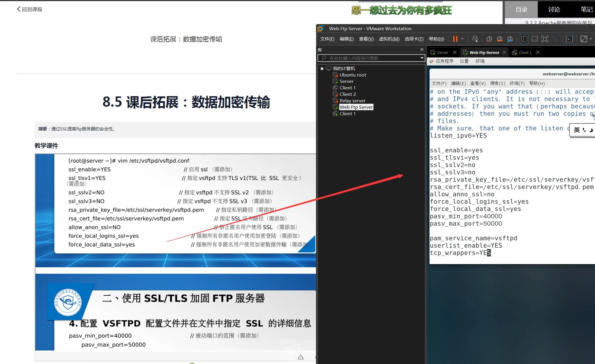Toggle the console view icon in the toolbar

(x=569, y=39)
